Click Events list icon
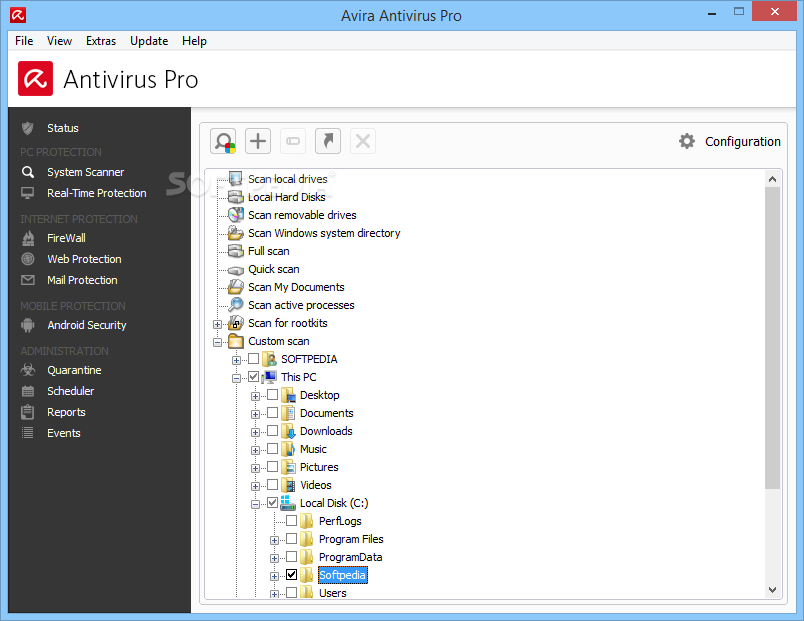Viewport: 804px width, 621px height. point(28,433)
